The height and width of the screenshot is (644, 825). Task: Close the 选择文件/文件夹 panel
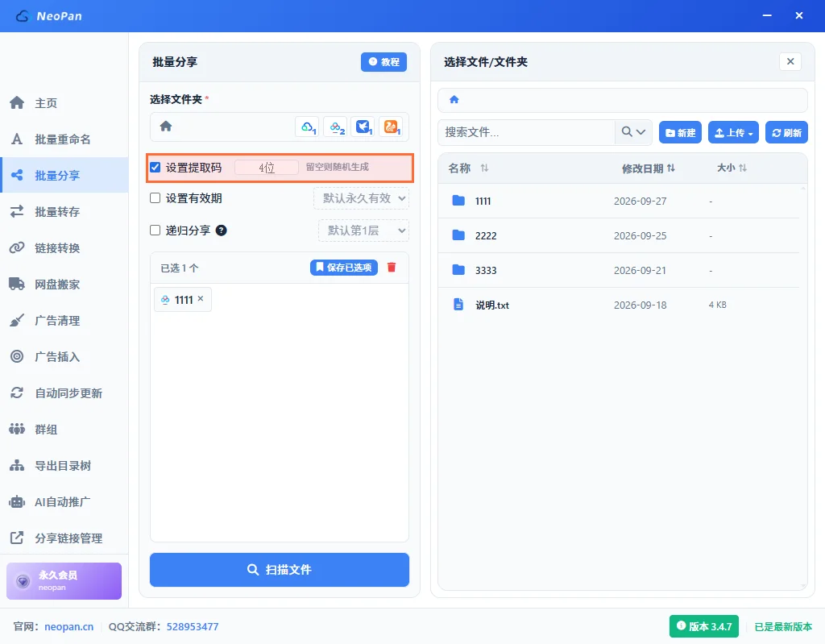[790, 61]
